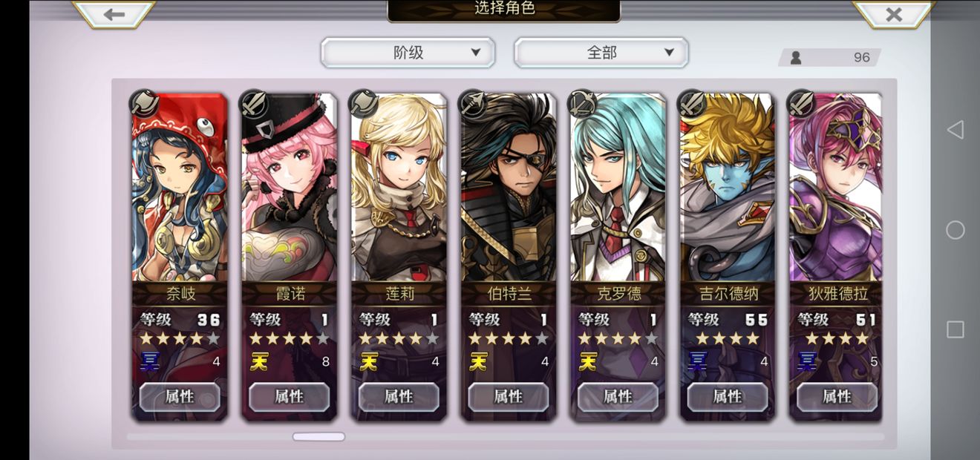The image size is (980, 460).
Task: Tap the Android home circle button
Action: [x=955, y=229]
